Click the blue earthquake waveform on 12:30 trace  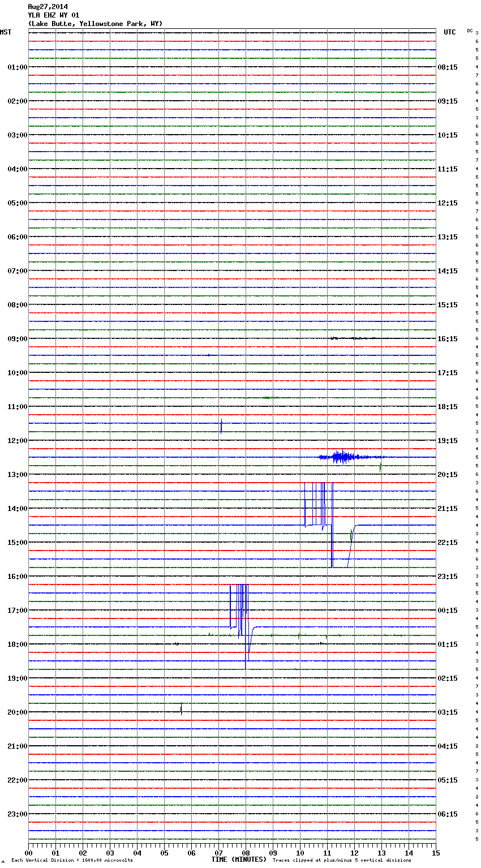tap(352, 457)
